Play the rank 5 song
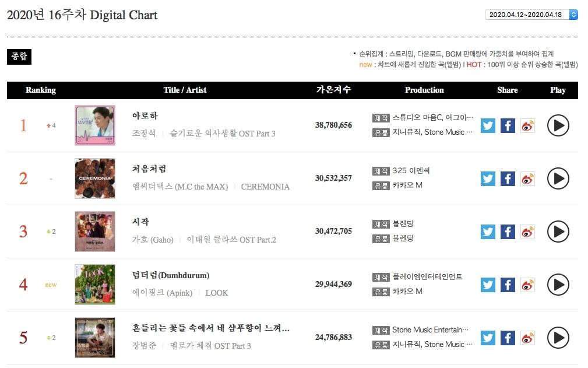This screenshot has width=588, height=368. pos(558,338)
